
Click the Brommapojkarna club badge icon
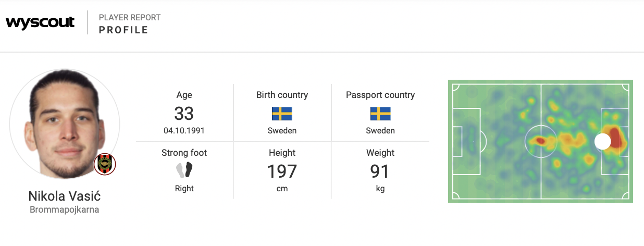105,165
